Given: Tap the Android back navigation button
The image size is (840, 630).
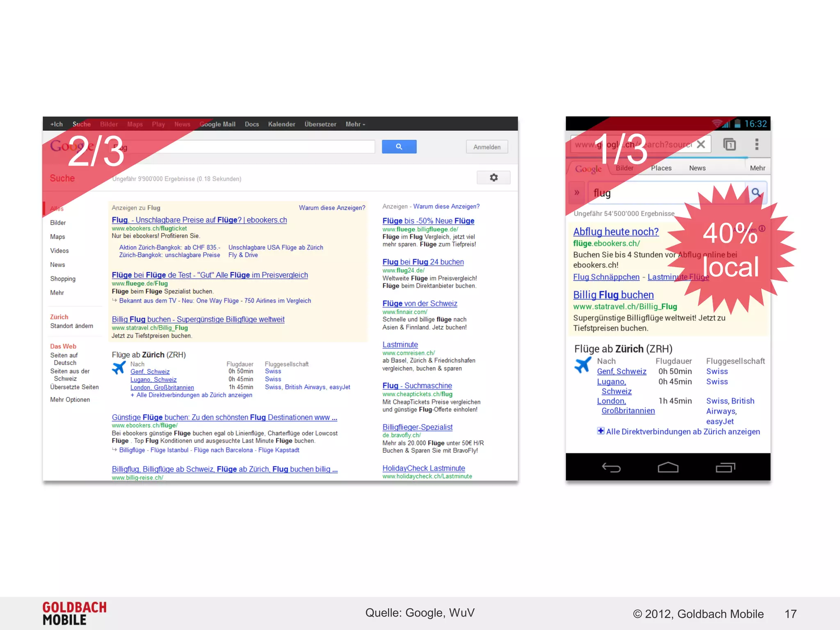Looking at the screenshot, I should [611, 467].
